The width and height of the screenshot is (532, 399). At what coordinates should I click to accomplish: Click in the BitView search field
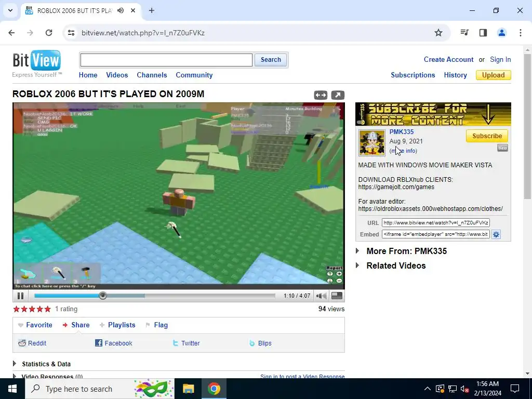tap(166, 60)
